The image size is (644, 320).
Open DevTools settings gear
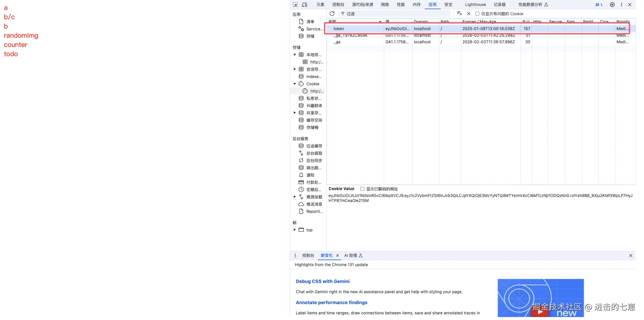[612, 5]
